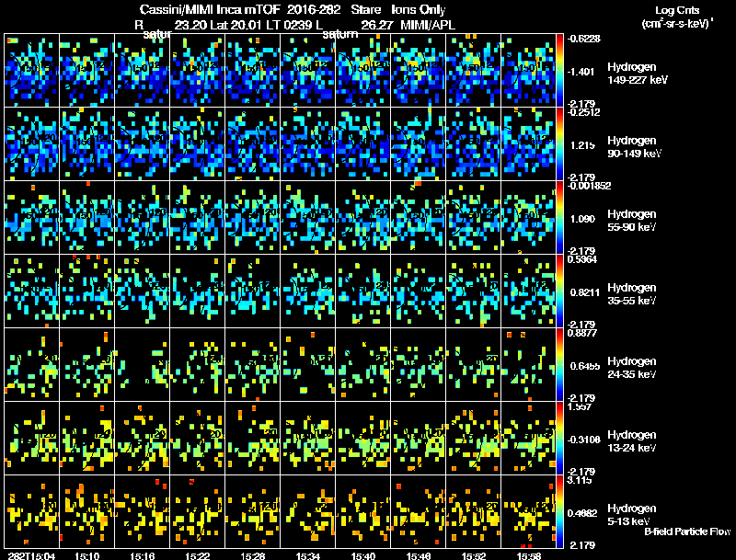The height and width of the screenshot is (560, 736).
Task: Click the 0.5364 colorbar value
Action: 582,259
